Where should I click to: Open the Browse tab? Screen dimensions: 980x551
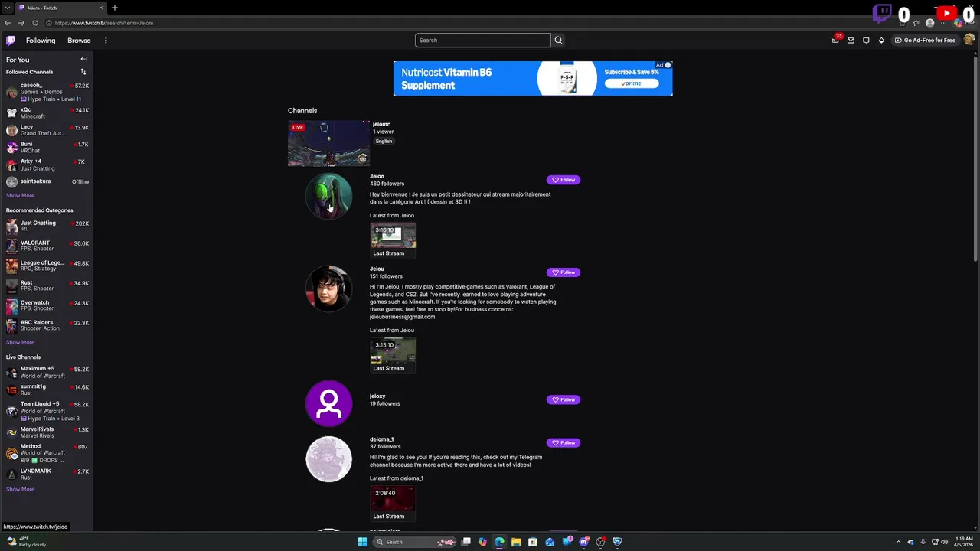[79, 41]
